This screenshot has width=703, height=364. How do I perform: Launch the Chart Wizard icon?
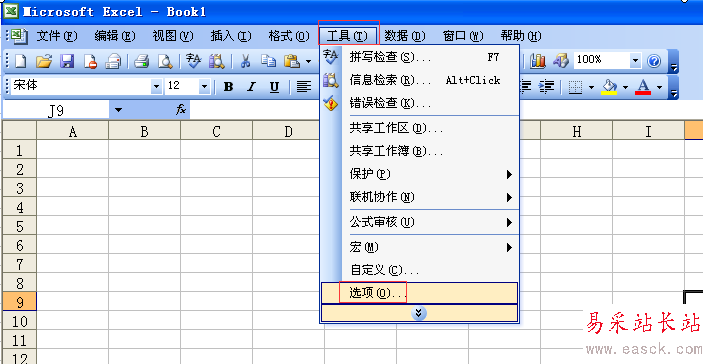click(x=538, y=61)
